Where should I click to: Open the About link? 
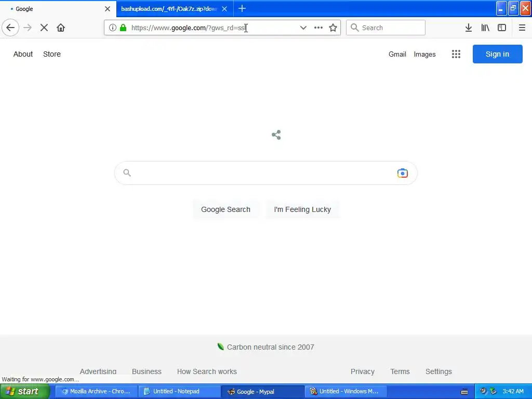pyautogui.click(x=23, y=54)
